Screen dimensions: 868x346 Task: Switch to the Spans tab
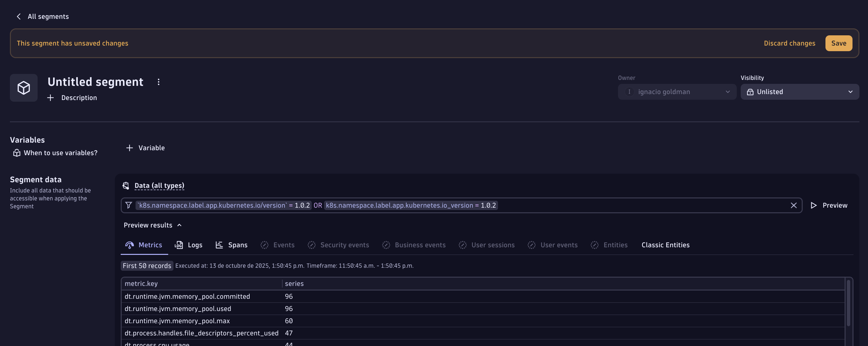click(x=231, y=245)
